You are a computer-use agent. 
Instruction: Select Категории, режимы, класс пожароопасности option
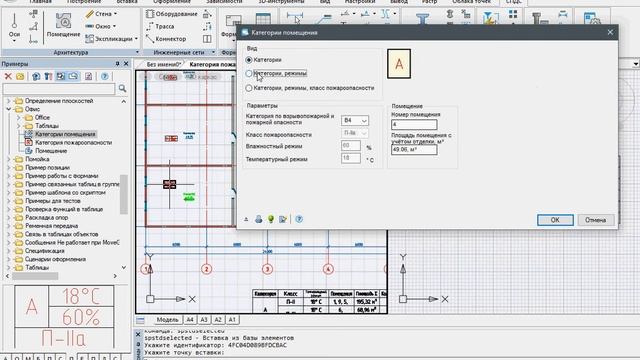(249, 88)
